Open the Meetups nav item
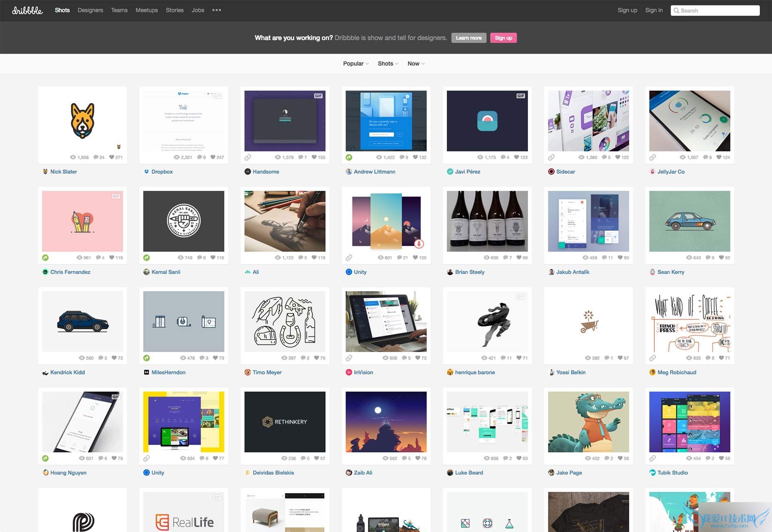This screenshot has width=772, height=532. pyautogui.click(x=147, y=10)
